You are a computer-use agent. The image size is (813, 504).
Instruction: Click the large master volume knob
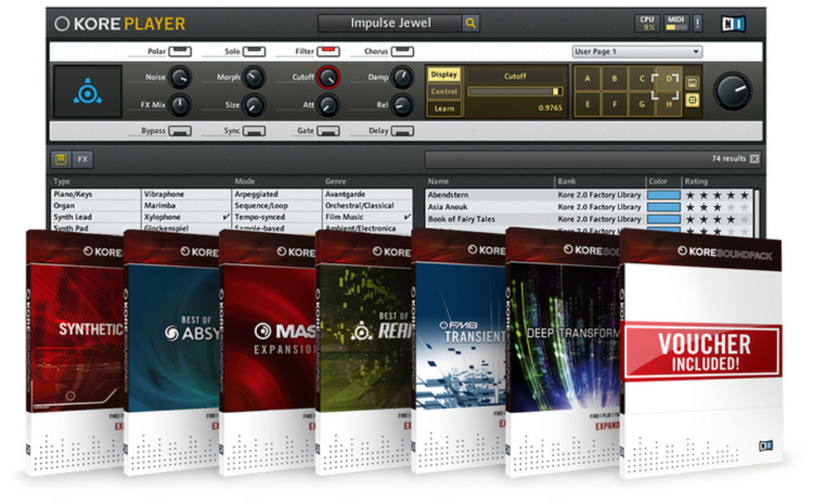[733, 91]
